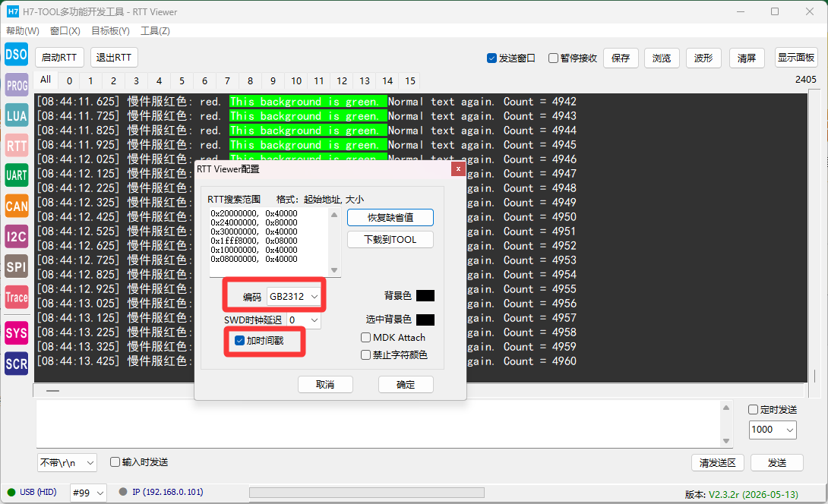Open the Trace sidebar icon
This screenshot has width=828, height=504.
point(17,297)
